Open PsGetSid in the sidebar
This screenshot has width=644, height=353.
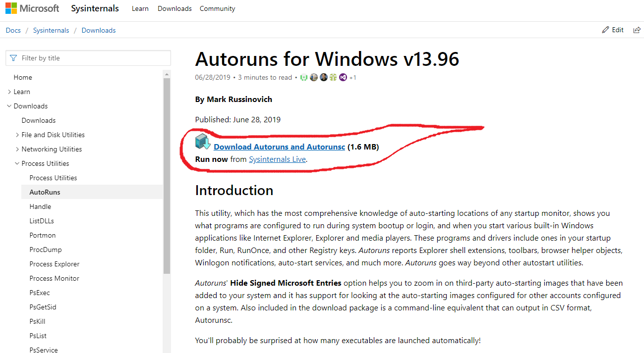[43, 307]
